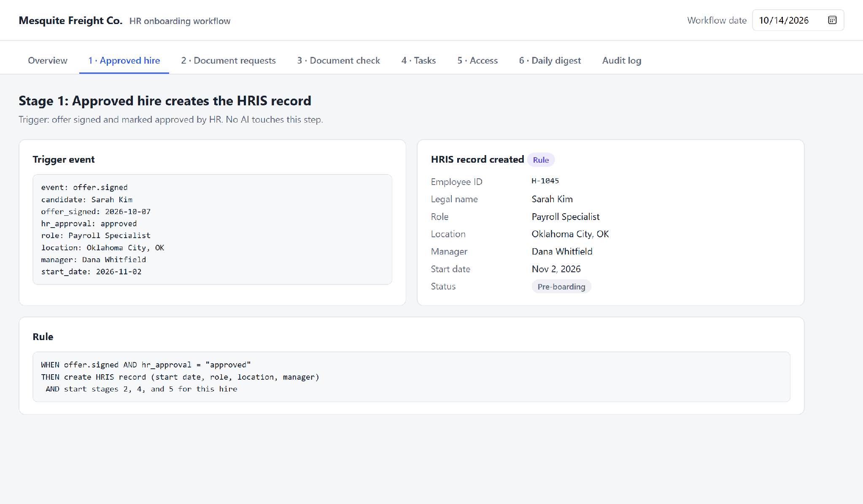Screen dimensions: 863x504
Task: Click the Trigger event card heading
Action: coord(64,159)
